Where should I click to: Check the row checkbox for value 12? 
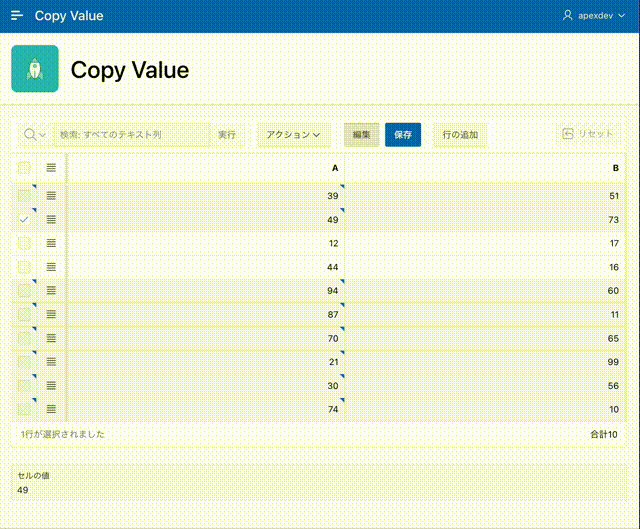point(24,243)
